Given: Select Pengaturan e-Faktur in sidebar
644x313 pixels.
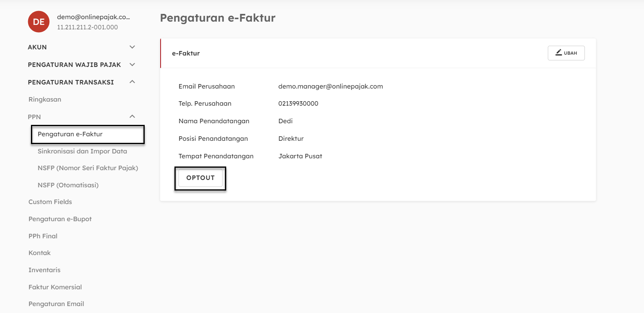Looking at the screenshot, I should tap(70, 134).
